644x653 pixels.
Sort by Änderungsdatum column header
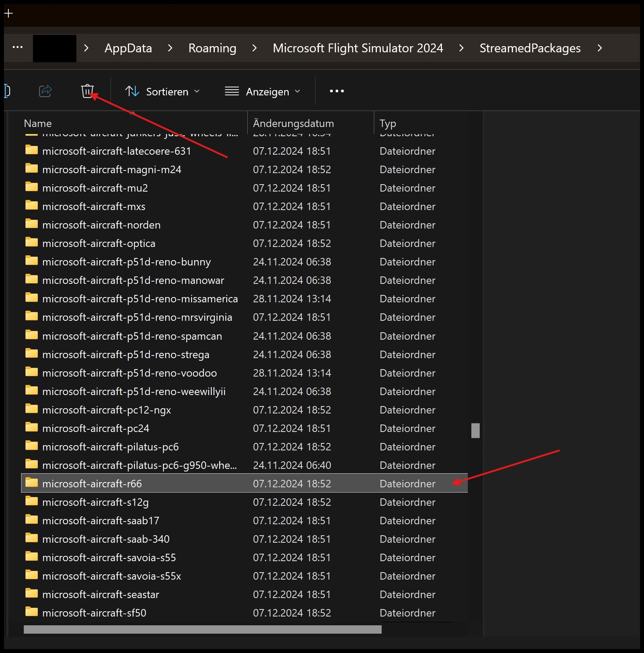(293, 123)
